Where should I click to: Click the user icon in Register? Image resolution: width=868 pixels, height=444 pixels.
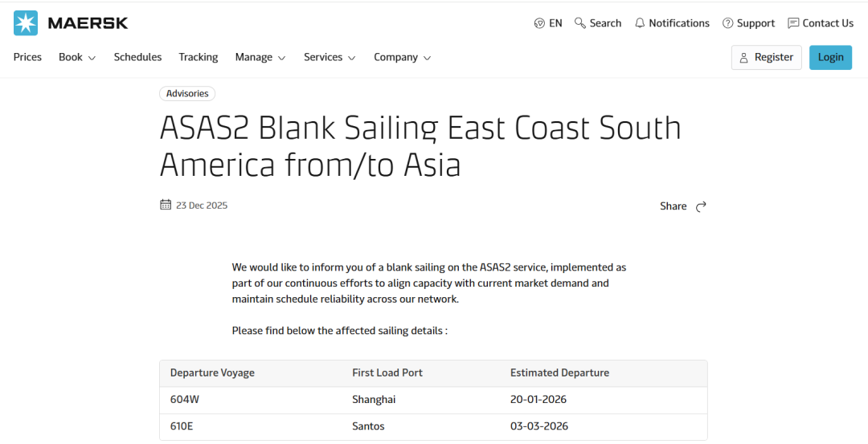click(744, 58)
